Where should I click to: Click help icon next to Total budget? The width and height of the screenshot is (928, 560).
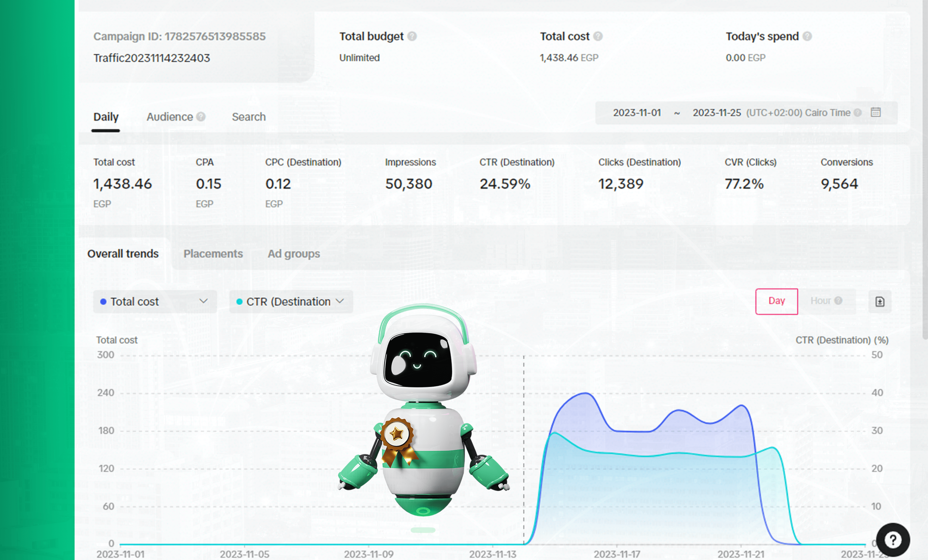point(412,36)
